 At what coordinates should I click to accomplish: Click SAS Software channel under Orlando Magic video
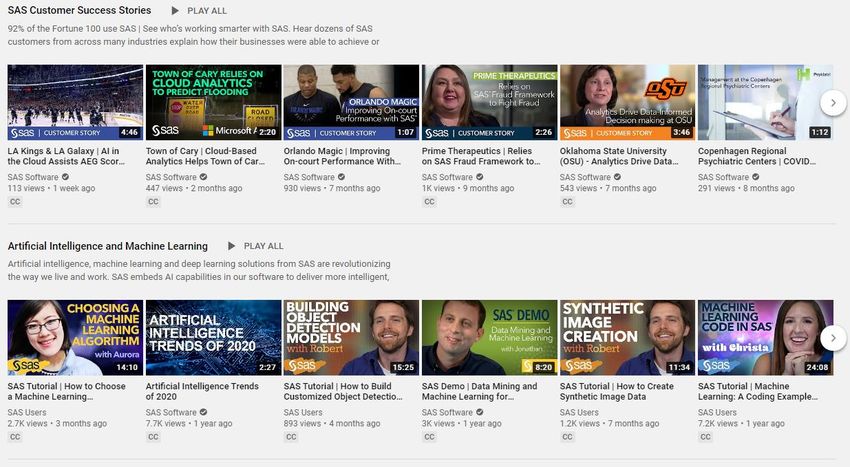(x=309, y=177)
